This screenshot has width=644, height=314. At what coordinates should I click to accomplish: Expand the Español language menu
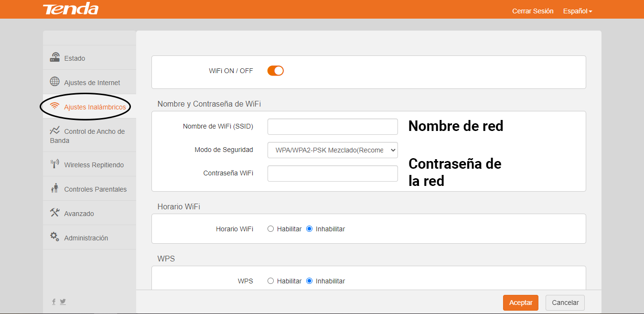click(x=577, y=11)
